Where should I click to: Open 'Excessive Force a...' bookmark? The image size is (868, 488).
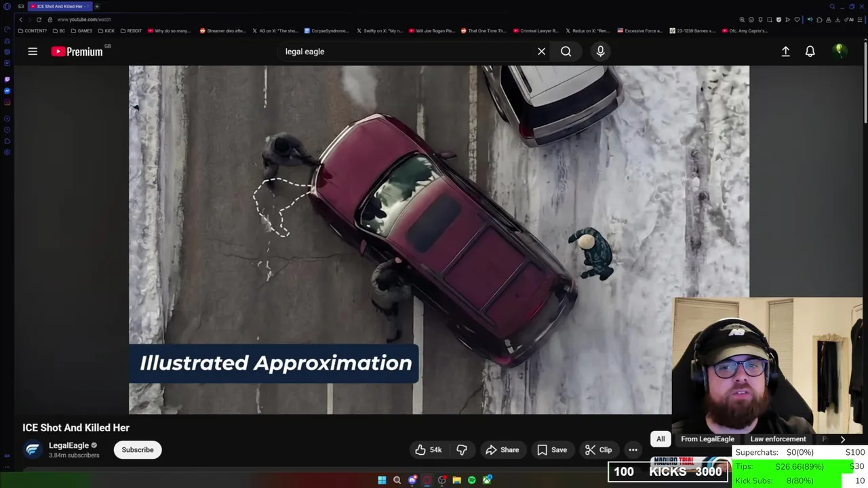click(x=641, y=30)
